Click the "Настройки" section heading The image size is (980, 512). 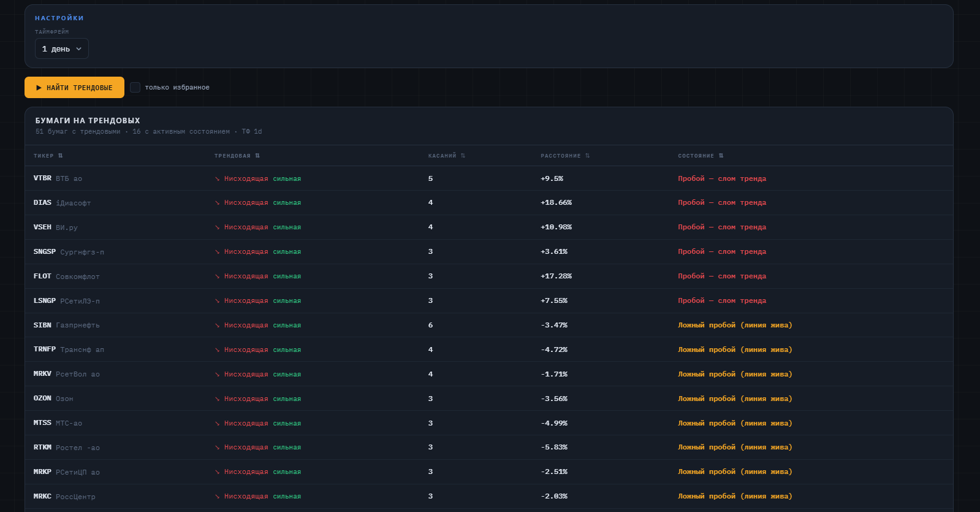(59, 18)
